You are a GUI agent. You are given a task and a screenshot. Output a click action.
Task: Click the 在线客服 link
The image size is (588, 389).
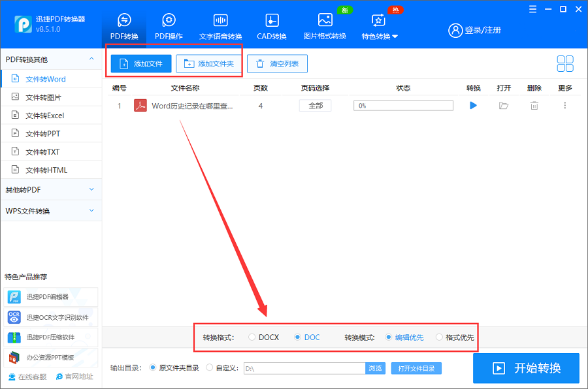27,377
